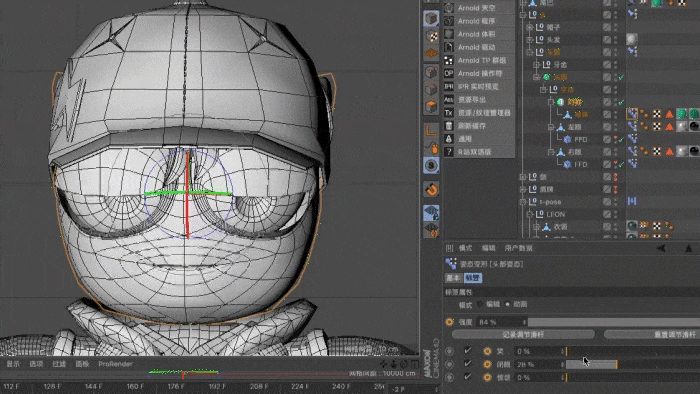700x394 pixels.
Task: Click the record slider values button
Action: pyautogui.click(x=523, y=334)
